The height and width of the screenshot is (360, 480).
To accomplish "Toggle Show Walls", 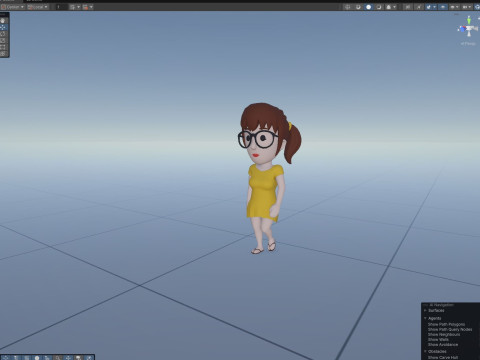I will pos(438,339).
